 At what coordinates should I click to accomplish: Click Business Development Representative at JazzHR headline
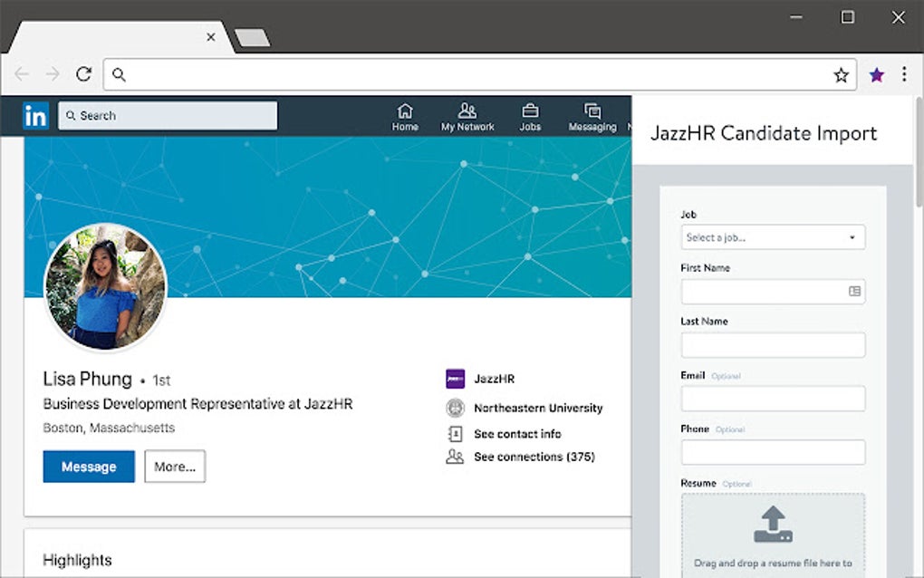click(x=198, y=403)
